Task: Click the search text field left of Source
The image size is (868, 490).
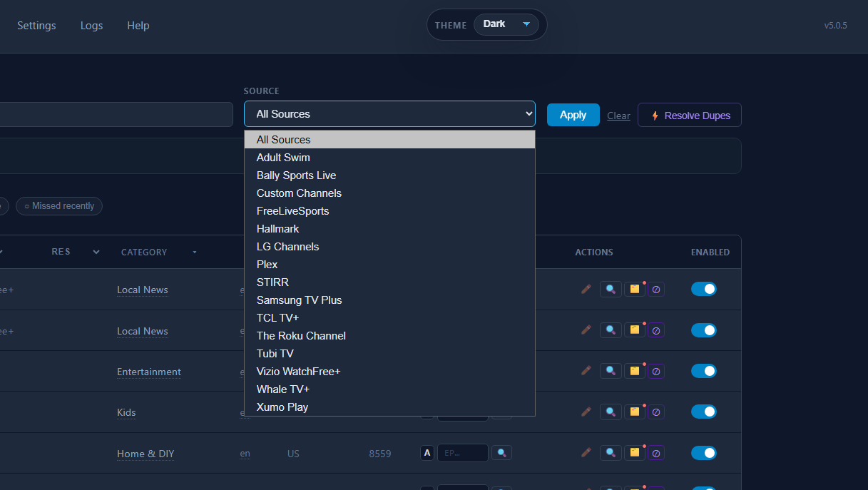Action: [x=116, y=114]
